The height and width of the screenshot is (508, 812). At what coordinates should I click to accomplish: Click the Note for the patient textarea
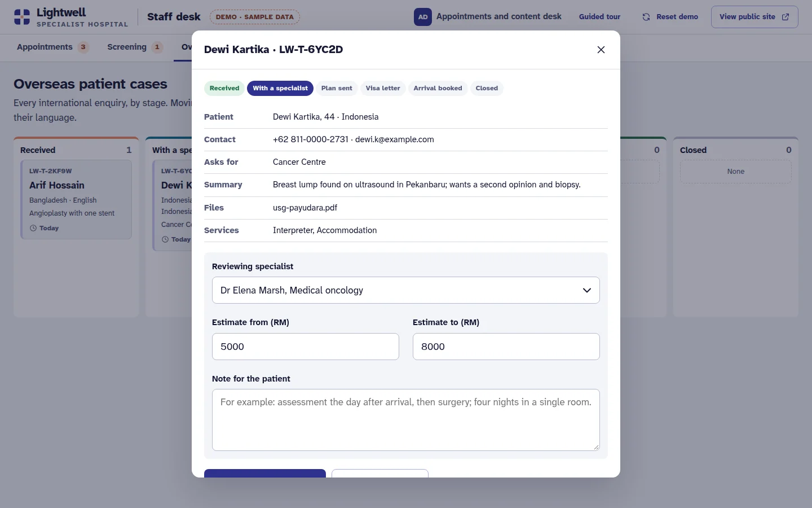[x=406, y=420]
